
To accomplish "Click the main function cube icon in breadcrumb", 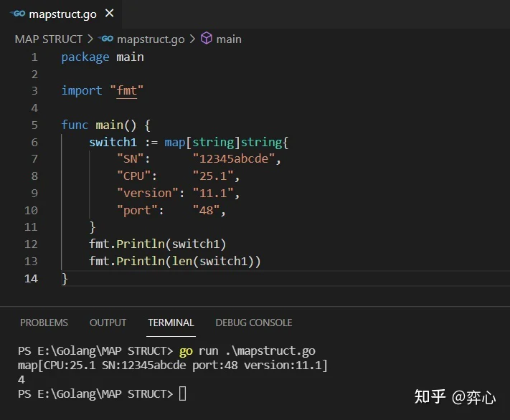I will pyautogui.click(x=207, y=39).
